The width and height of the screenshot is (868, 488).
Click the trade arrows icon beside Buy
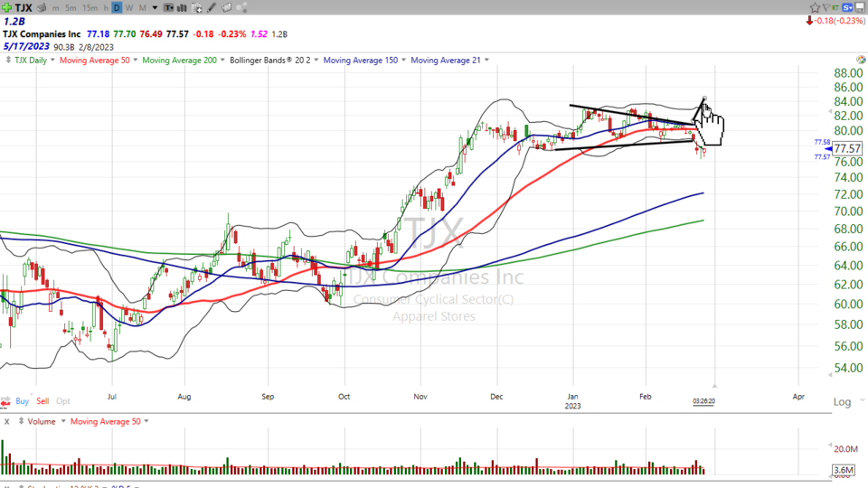tap(5, 401)
